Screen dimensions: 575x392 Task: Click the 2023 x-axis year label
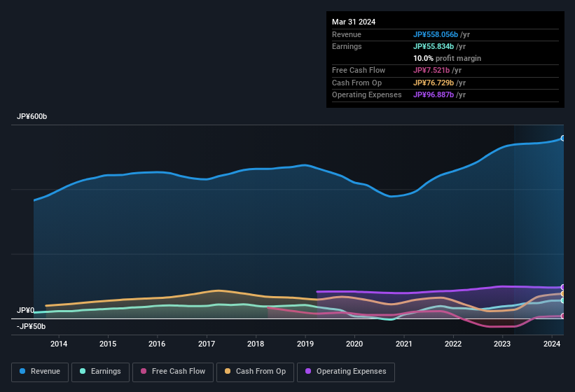point(502,344)
